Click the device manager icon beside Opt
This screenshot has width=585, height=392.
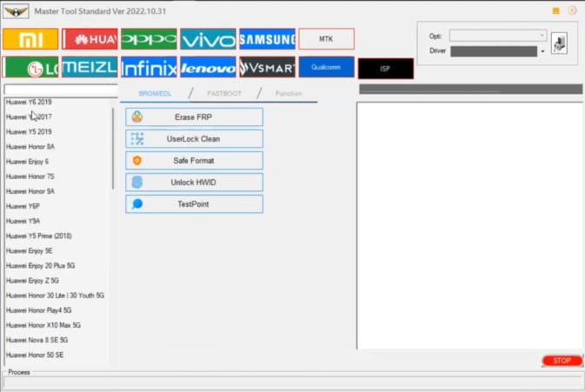click(559, 43)
